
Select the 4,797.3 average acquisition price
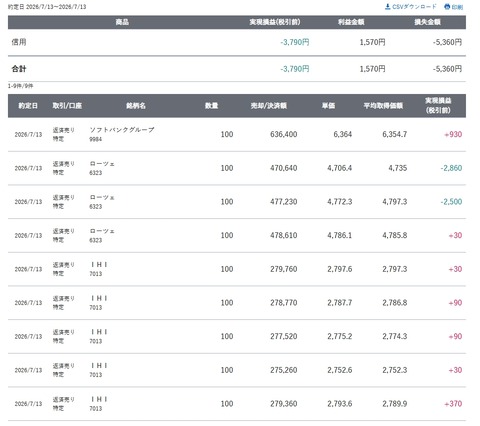(x=394, y=202)
